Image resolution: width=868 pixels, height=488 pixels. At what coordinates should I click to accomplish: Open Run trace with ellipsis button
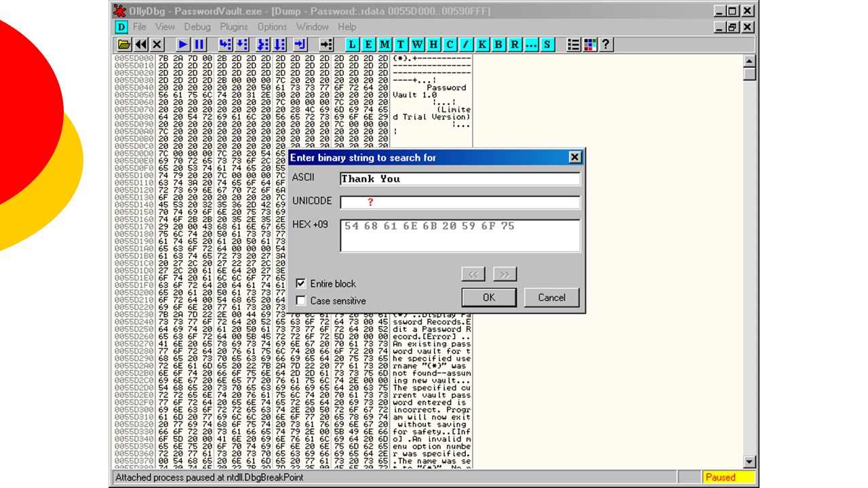pyautogui.click(x=531, y=44)
